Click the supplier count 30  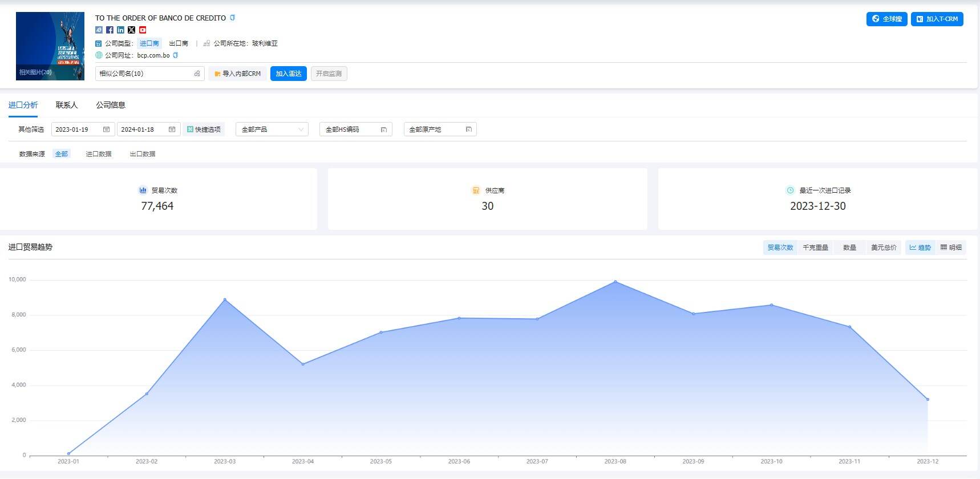488,206
